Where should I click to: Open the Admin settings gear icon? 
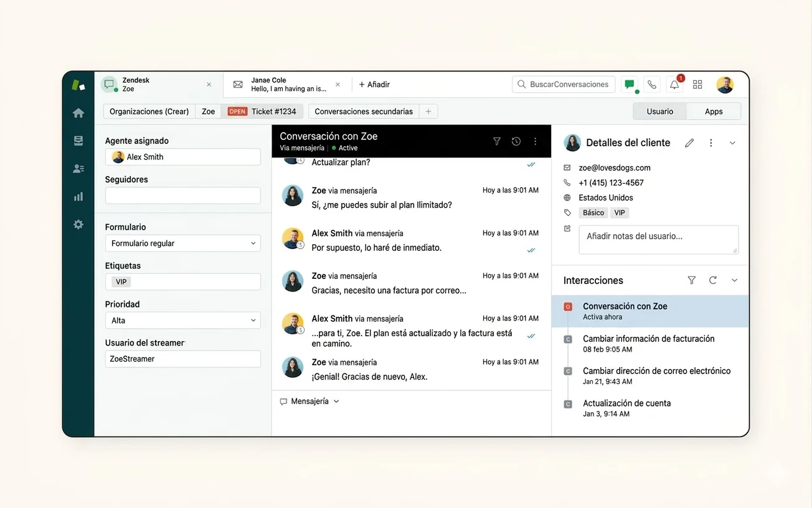pos(78,224)
